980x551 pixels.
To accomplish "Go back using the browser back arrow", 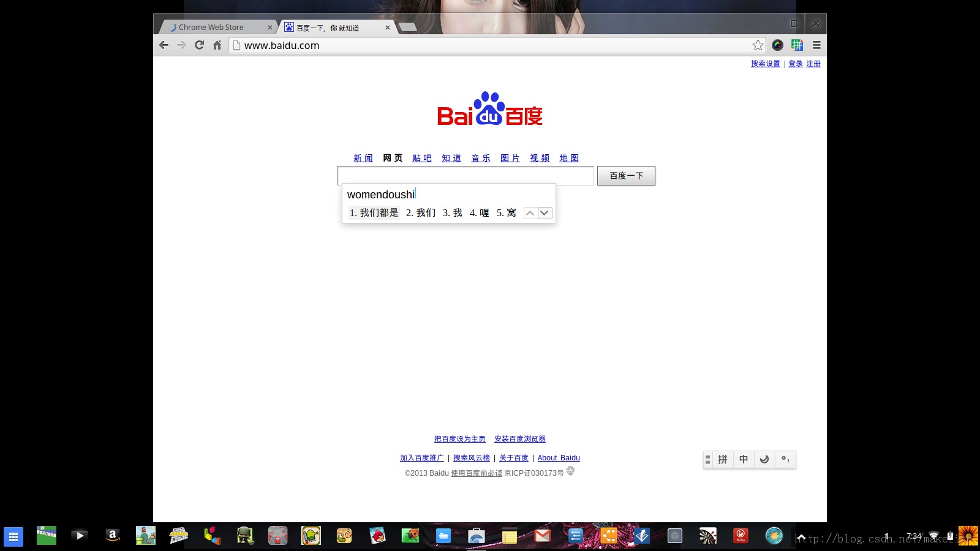I will (x=164, y=45).
